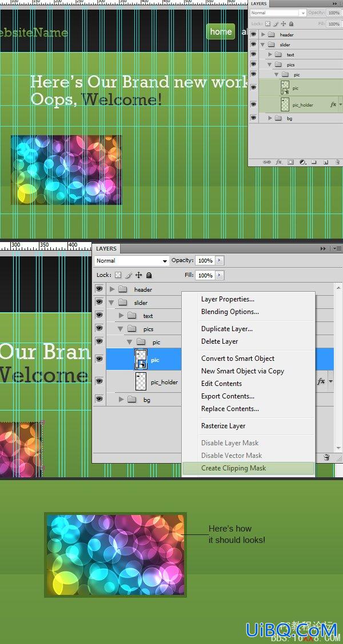Select Rasterize Layer in context menu
Viewport: 343px width, 644px height.
coord(224,426)
